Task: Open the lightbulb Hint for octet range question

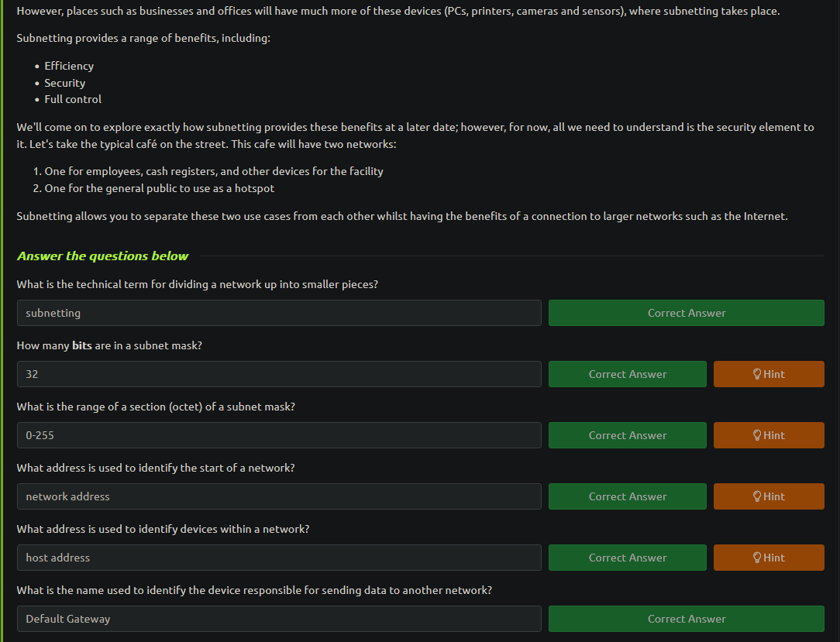Action: 768,434
